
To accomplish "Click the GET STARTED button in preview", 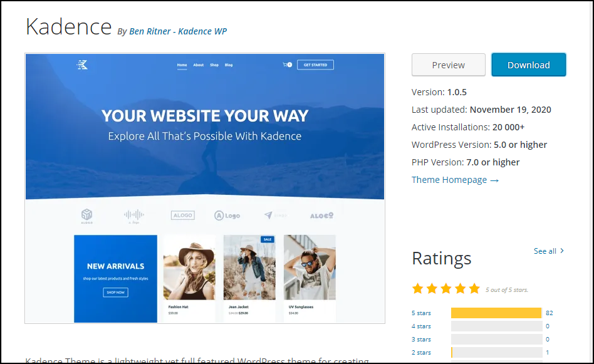I will click(315, 65).
